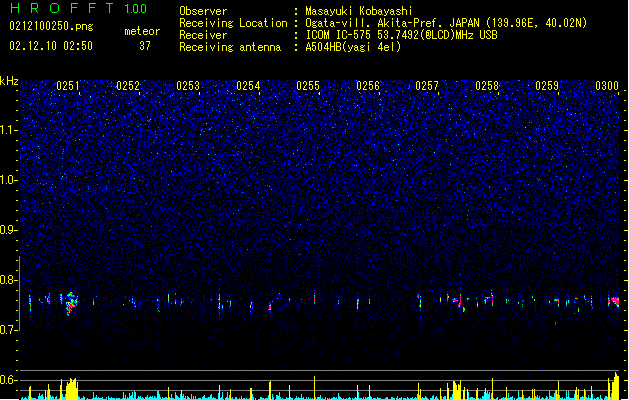Click the kHz axis unit label

point(9,81)
